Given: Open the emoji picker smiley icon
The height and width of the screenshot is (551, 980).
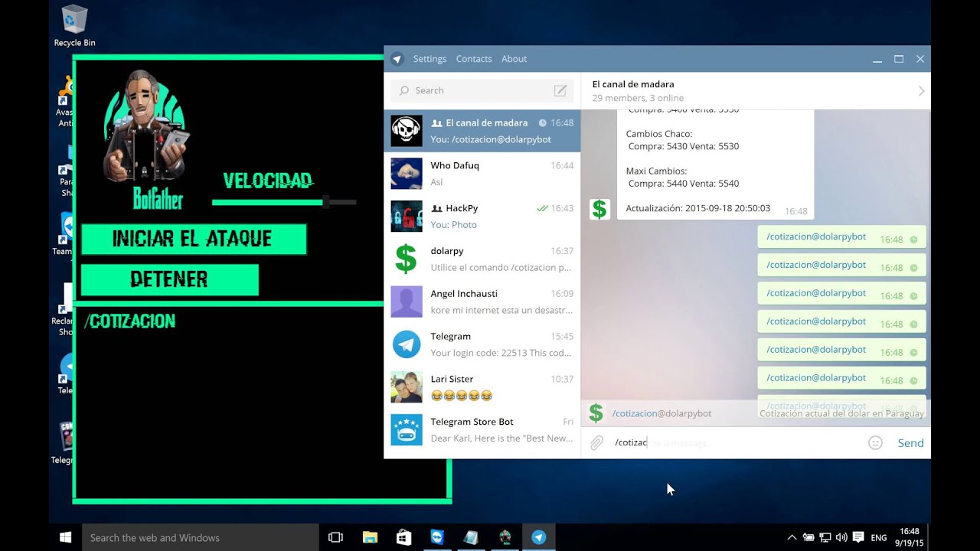Looking at the screenshot, I should tap(875, 442).
